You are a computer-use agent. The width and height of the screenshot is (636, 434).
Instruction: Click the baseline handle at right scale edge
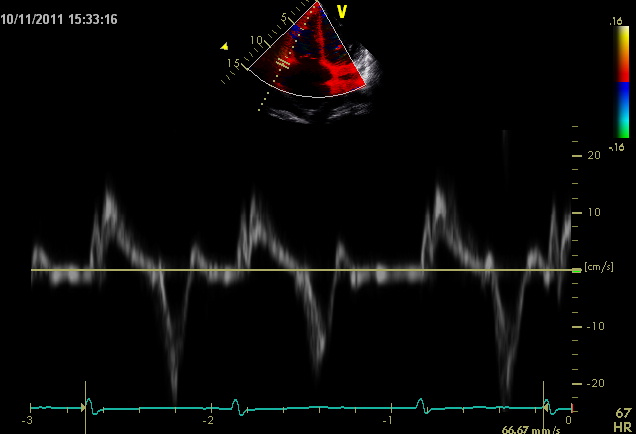coord(575,270)
